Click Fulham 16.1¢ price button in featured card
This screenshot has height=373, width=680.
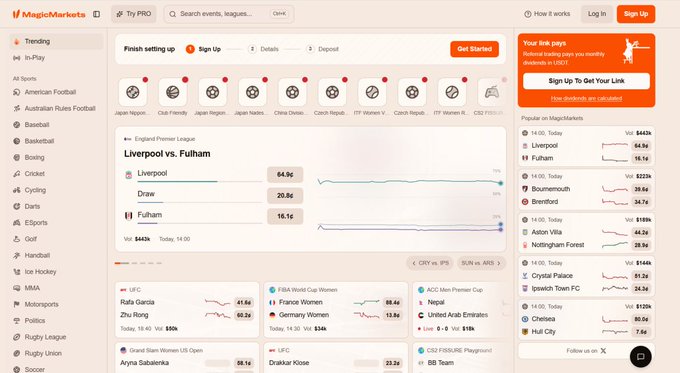click(x=285, y=216)
